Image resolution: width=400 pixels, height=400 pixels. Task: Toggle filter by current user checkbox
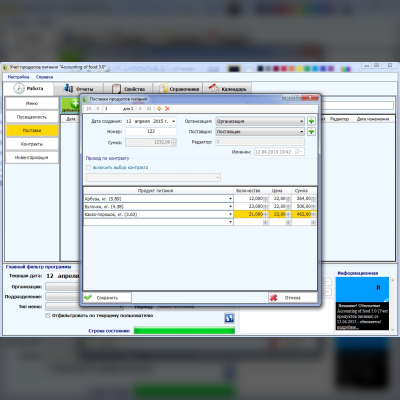(48, 315)
